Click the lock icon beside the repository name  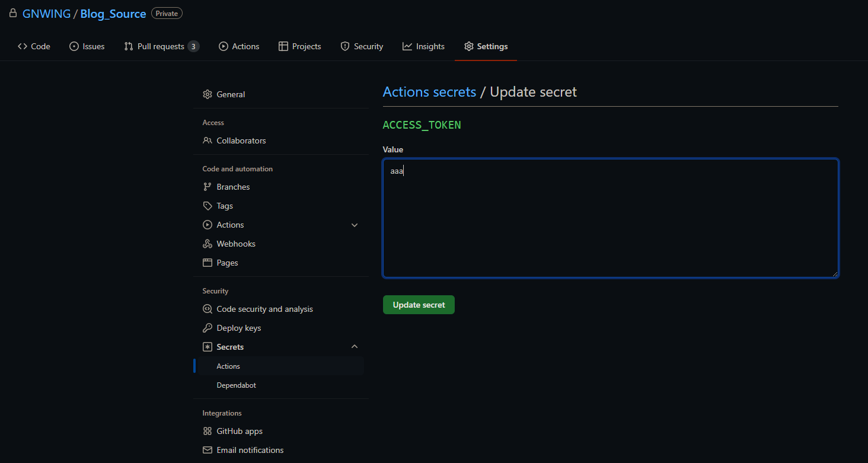tap(13, 13)
